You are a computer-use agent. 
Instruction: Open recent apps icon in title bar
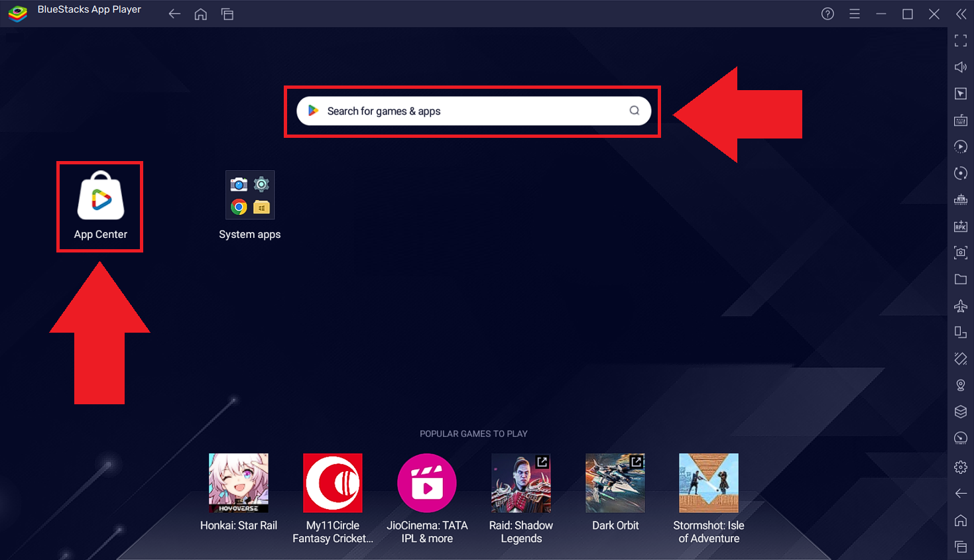click(227, 14)
